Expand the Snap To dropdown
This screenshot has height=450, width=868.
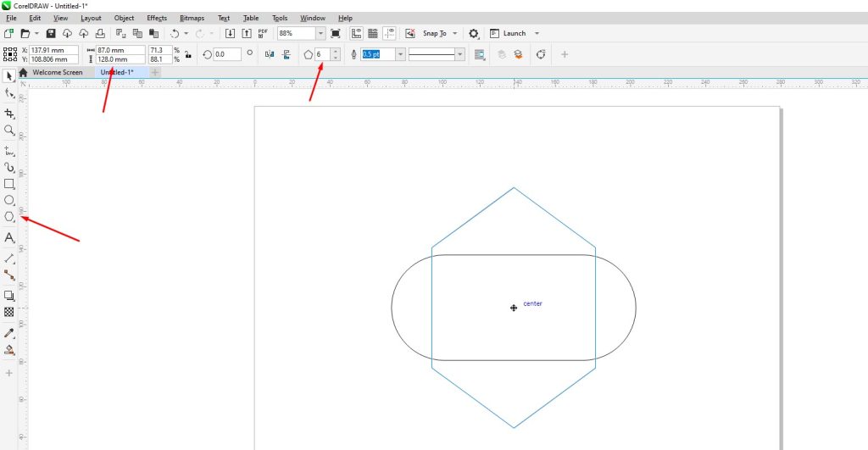(454, 33)
